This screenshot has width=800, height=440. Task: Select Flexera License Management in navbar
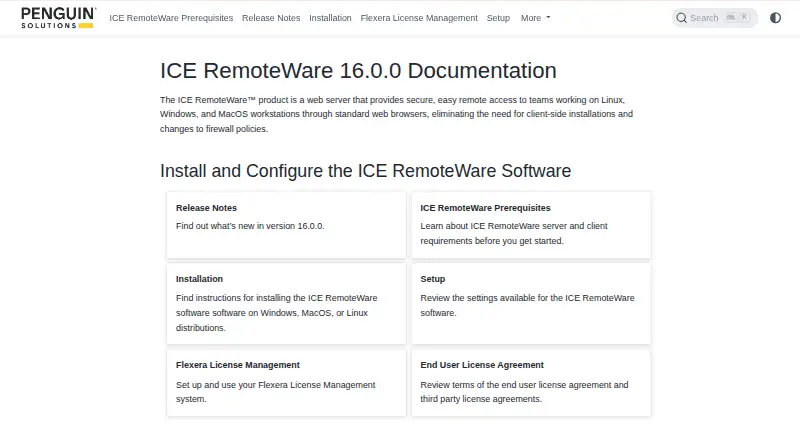tap(419, 18)
